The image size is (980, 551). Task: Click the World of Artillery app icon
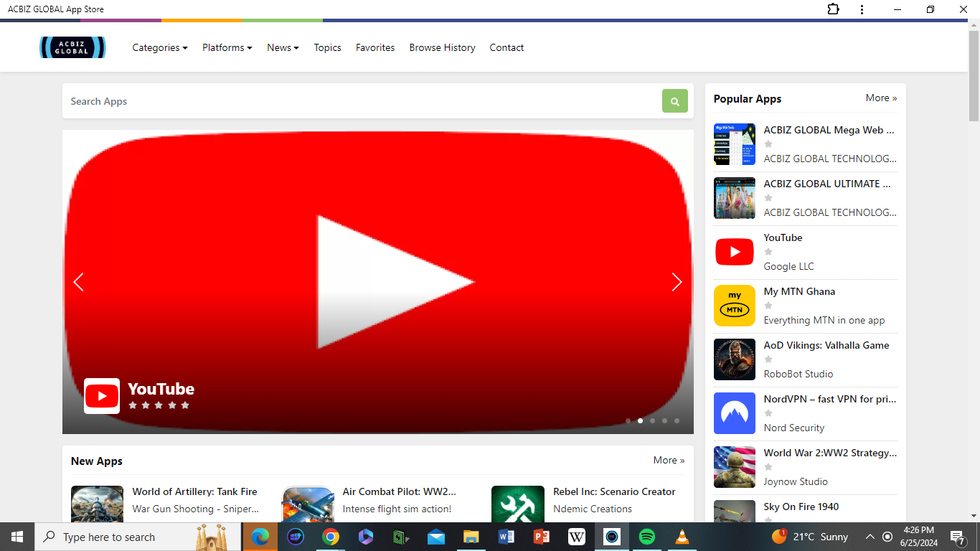pos(97,504)
